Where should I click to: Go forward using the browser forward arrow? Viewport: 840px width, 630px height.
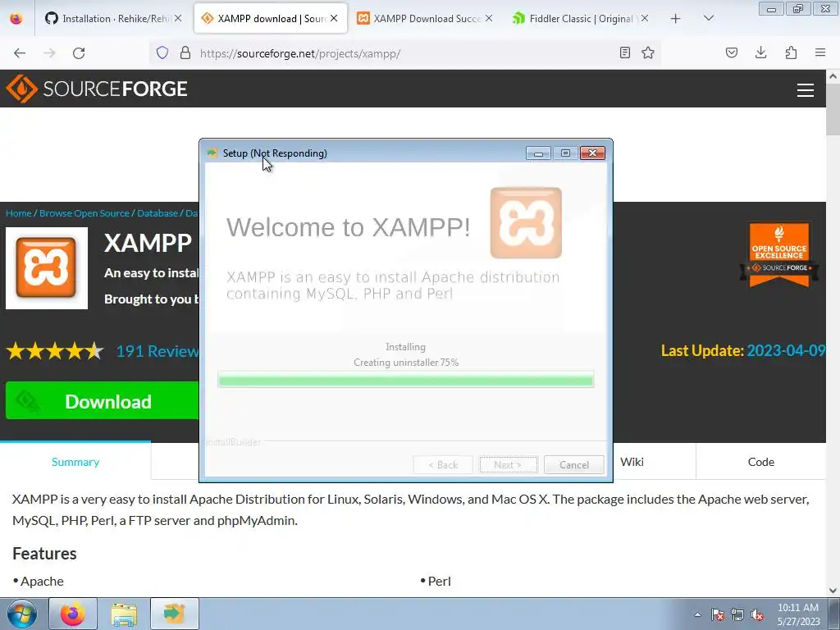(x=49, y=53)
